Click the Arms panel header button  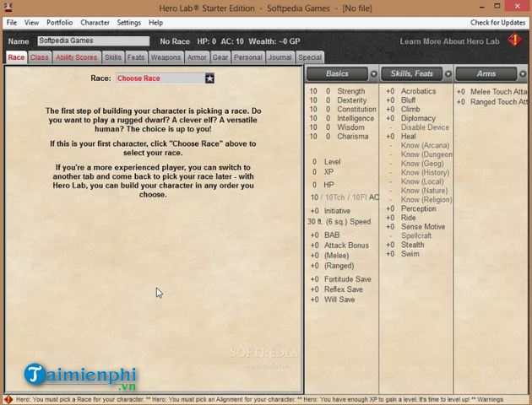486,74
